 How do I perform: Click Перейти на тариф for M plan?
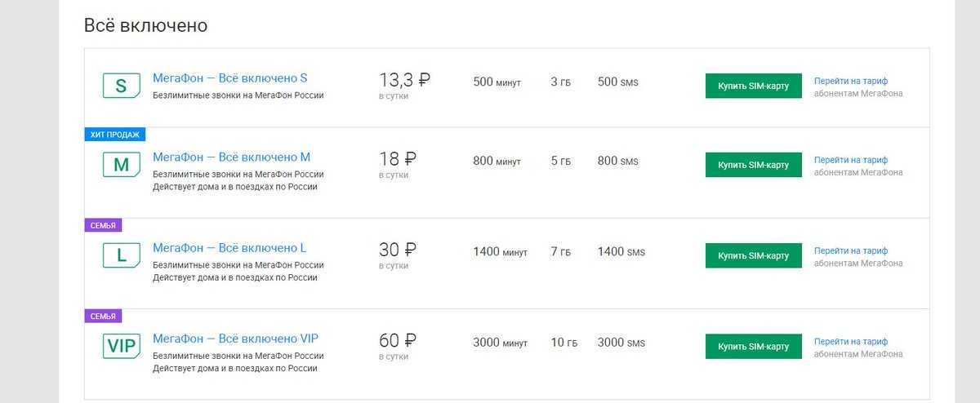point(850,160)
